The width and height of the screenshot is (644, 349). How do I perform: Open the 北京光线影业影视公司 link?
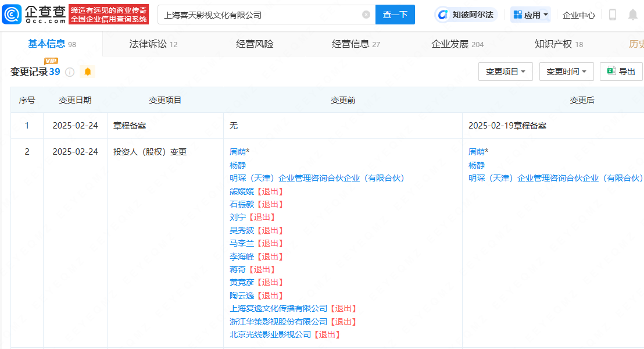pos(270,334)
